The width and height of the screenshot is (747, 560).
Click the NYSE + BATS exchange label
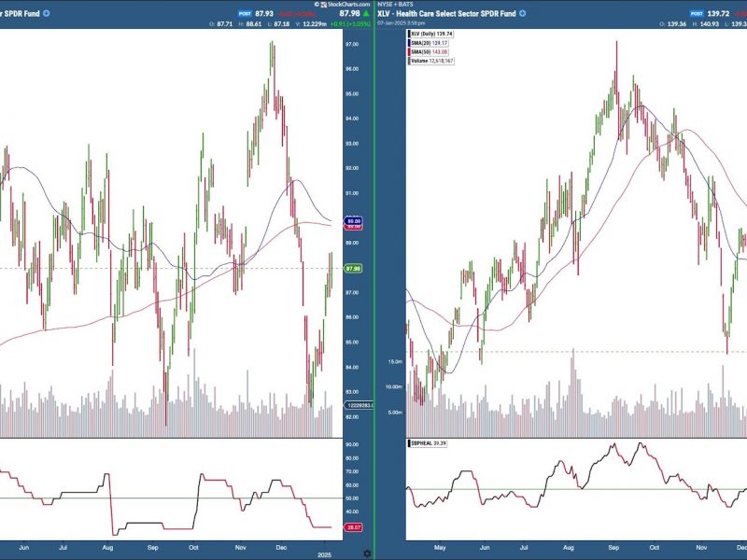395,5
